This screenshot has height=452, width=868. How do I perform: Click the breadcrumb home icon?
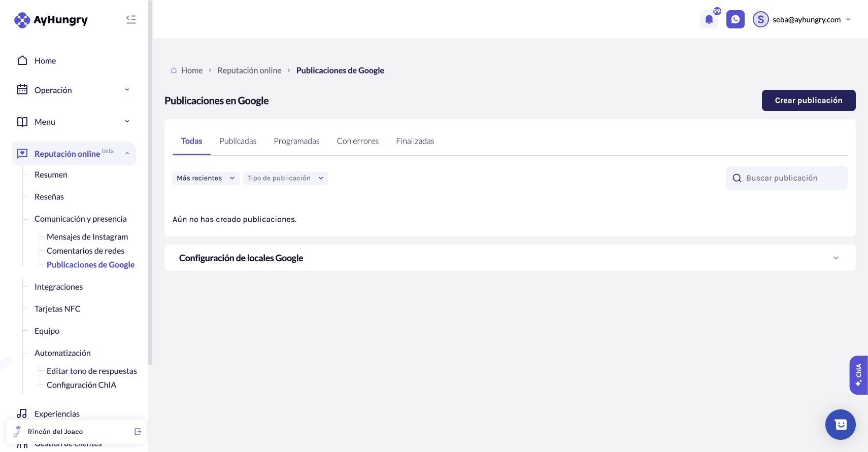click(x=174, y=71)
